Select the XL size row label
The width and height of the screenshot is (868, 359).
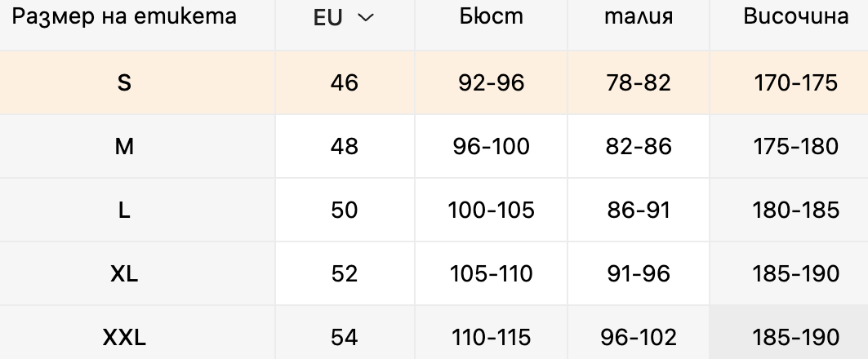pyautogui.click(x=124, y=274)
